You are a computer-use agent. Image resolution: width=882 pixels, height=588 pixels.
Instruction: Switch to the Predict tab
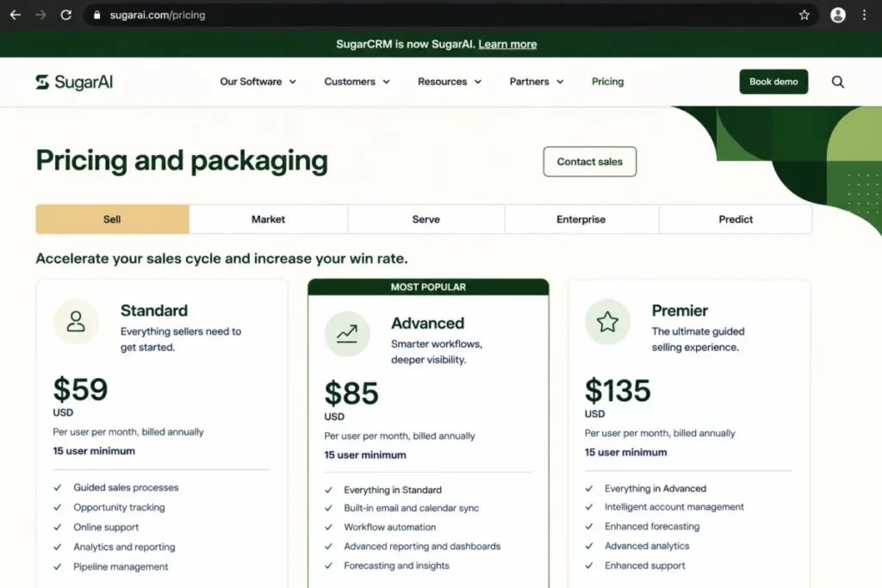tap(736, 220)
